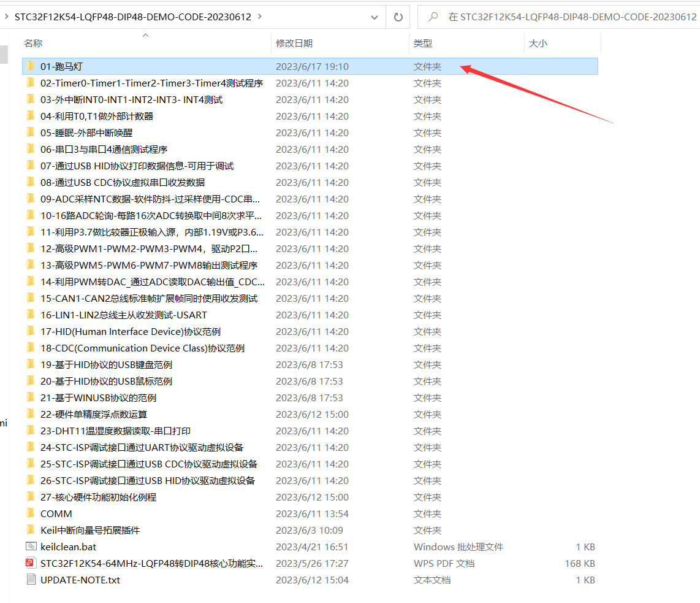The width and height of the screenshot is (700, 603).
Task: Expand the breadcrumb chevron after folder name
Action: 260,17
